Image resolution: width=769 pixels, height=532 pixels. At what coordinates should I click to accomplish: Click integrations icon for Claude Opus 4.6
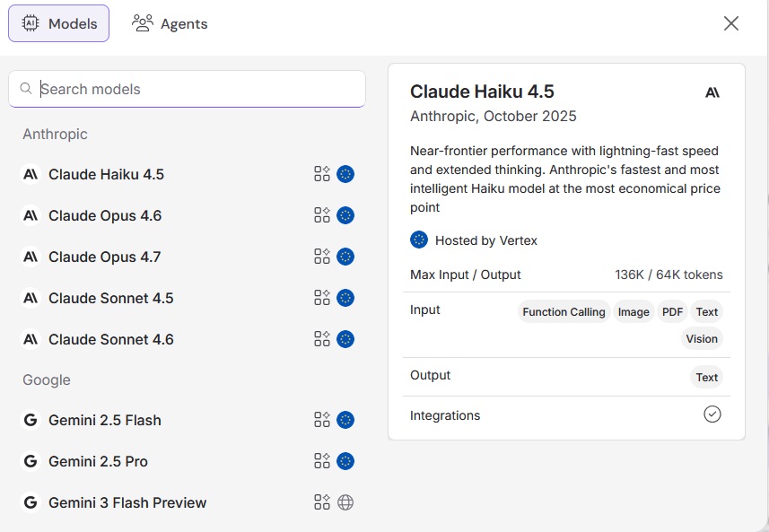(x=322, y=214)
